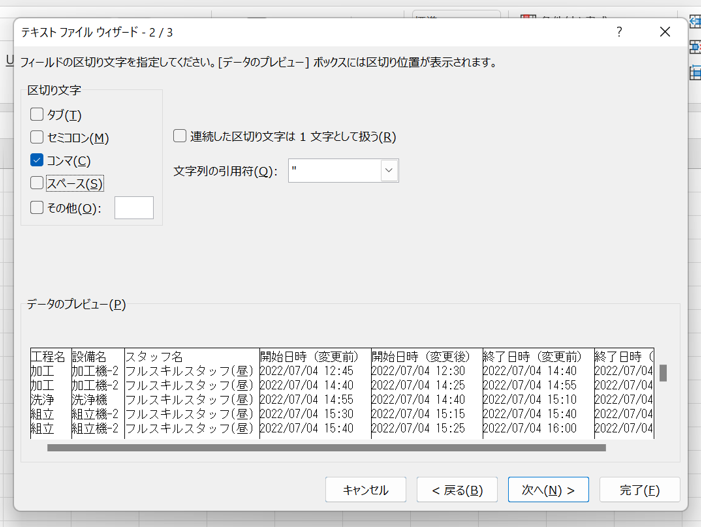Click the 洗浄機 cell in preview
The width and height of the screenshot is (703, 528).
click(x=89, y=399)
